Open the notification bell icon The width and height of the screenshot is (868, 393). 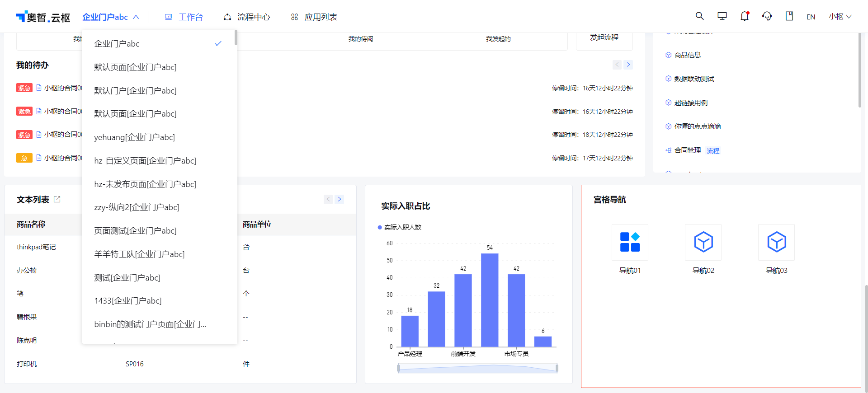(745, 16)
